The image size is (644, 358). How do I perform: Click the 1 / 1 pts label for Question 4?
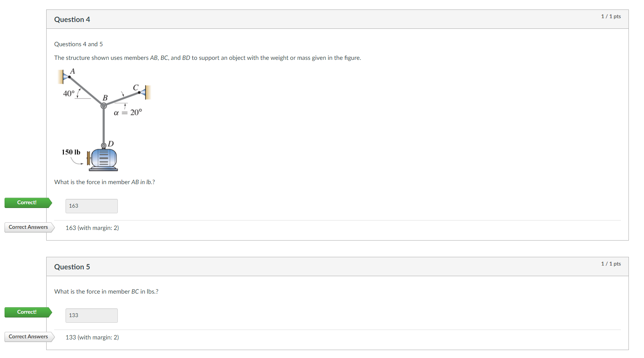coord(611,16)
